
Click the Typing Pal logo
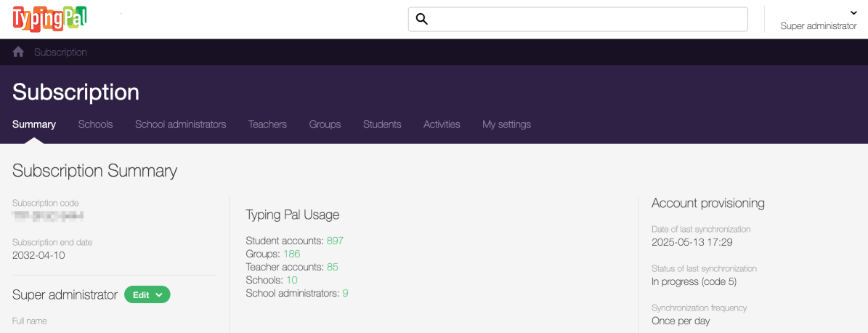(49, 18)
